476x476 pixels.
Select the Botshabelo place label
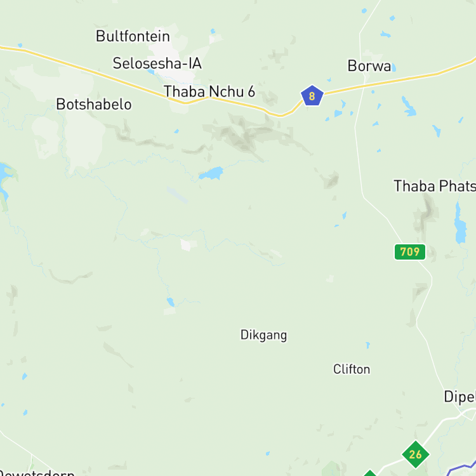click(94, 105)
